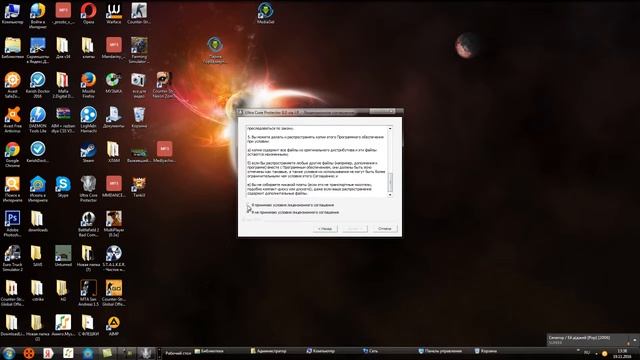This screenshot has width=640, height=360.
Task: Open the Windows Start menu orb
Action: [x=9, y=353]
